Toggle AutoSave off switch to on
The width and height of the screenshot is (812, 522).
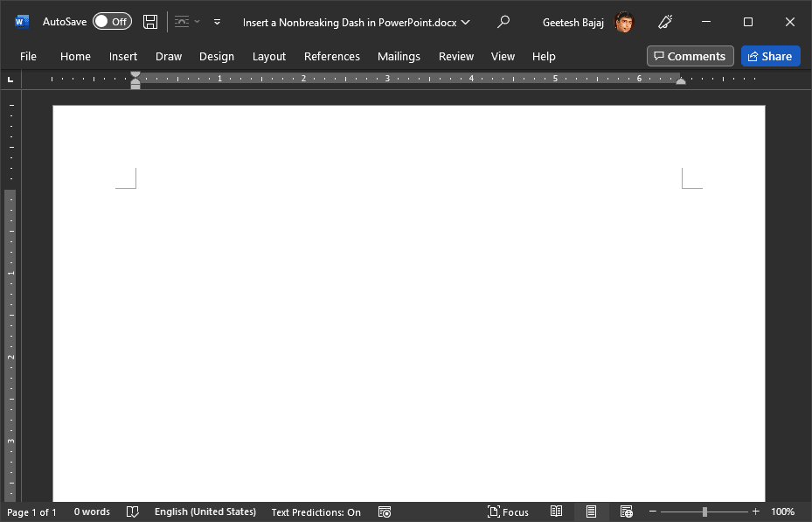tap(113, 21)
